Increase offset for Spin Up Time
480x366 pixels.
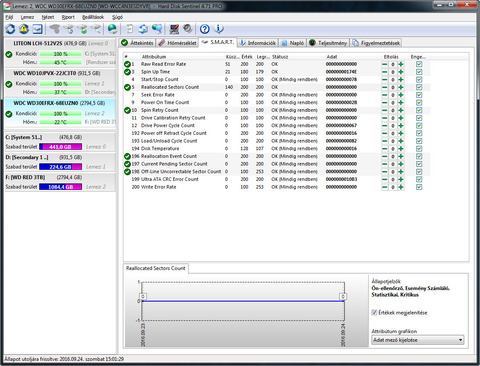click(401, 72)
